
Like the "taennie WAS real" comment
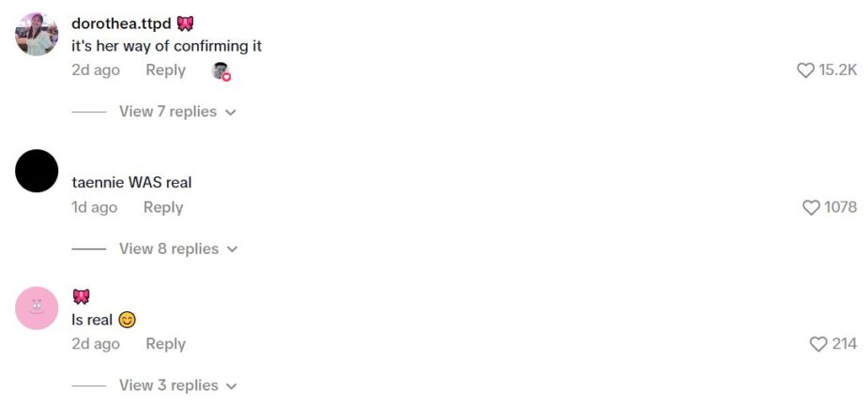pyautogui.click(x=811, y=207)
